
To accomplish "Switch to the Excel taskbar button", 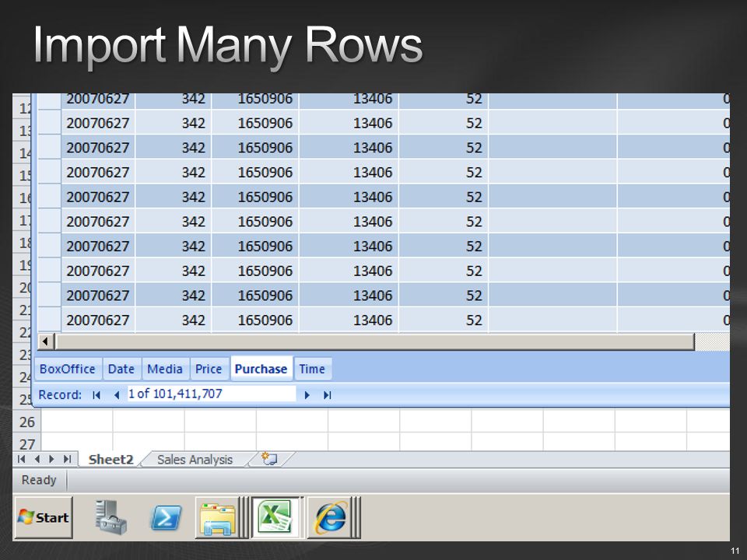I will [x=276, y=518].
